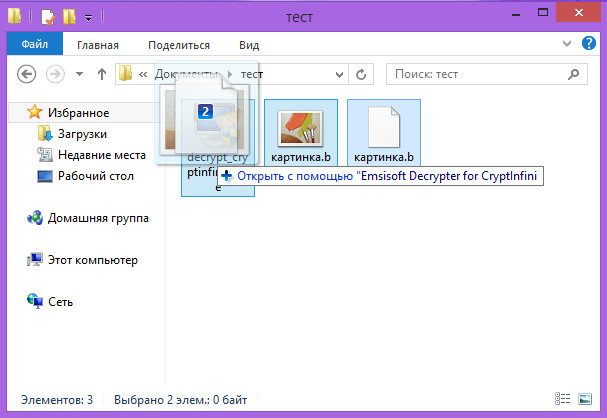
Task: Click Properties icon in quick access toolbar
Action: pos(47,17)
